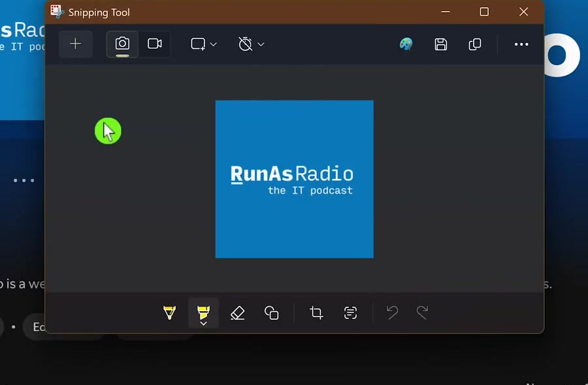Maximize the Snipping Tool window

coord(484,12)
